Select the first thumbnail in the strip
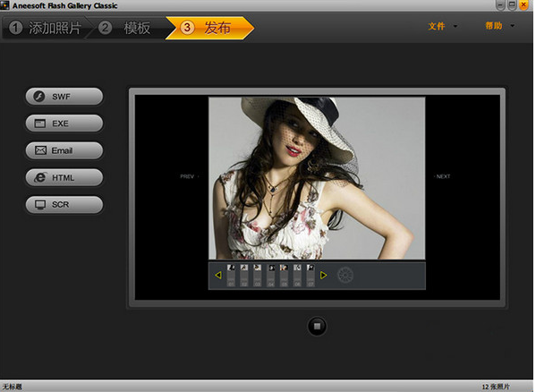This screenshot has width=536, height=392. 231,275
